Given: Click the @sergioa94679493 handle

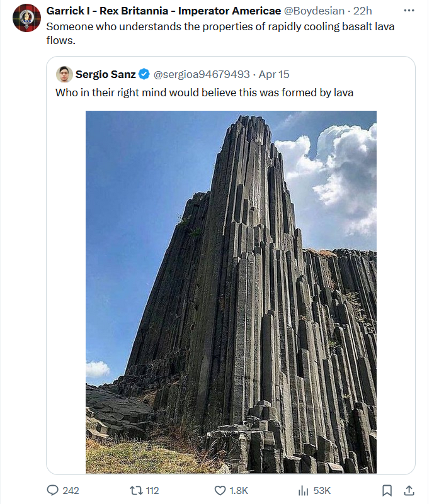Looking at the screenshot, I should [x=202, y=75].
